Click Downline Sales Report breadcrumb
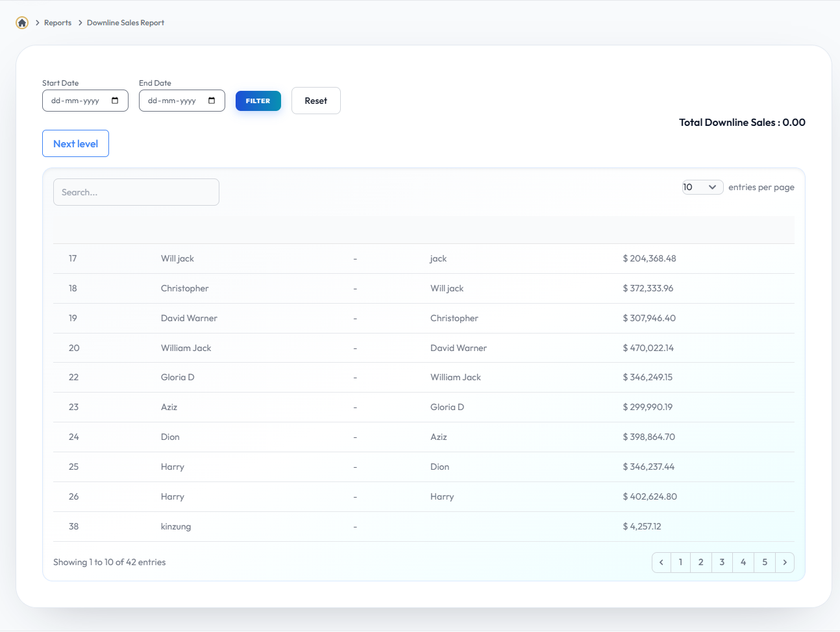Image resolution: width=840 pixels, height=632 pixels. point(125,23)
